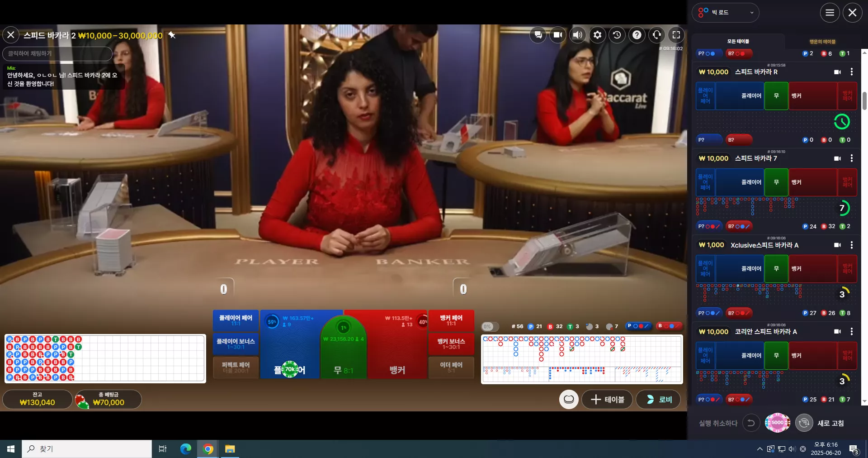868x458 pixels.
Task: Toggle P? prediction under 스피드 바카라 7
Action: click(709, 226)
